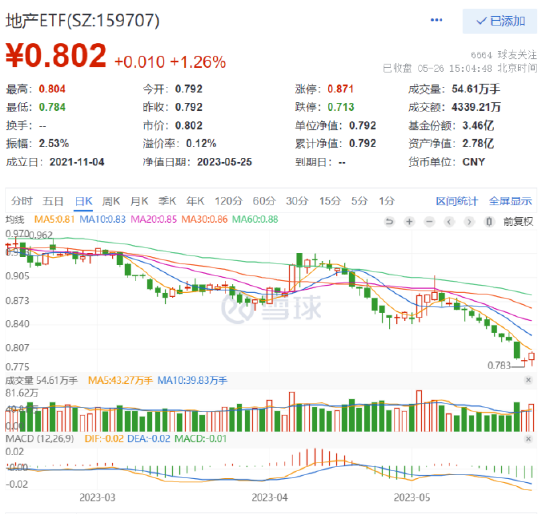This screenshot has width=550, height=515.
Task: Click the +1.26% change percentage
Action: coord(198,62)
